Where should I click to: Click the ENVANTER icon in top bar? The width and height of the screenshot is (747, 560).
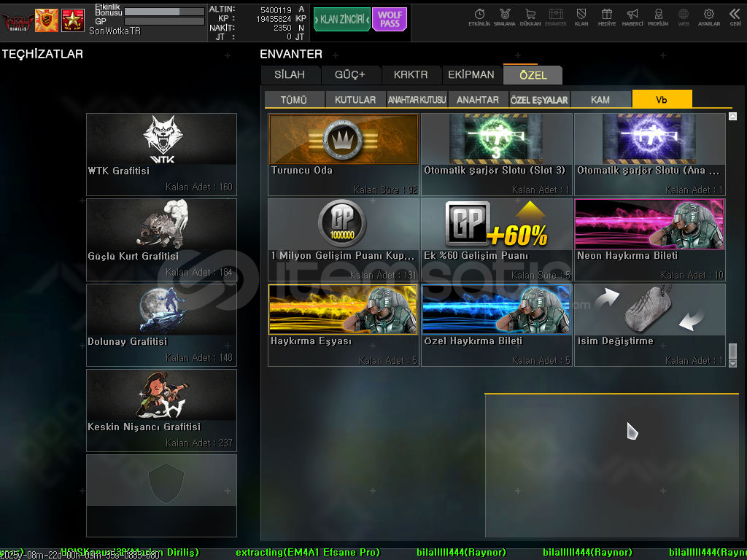(555, 17)
